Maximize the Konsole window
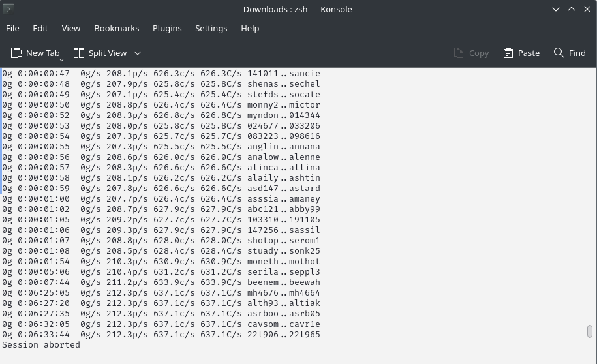Screen dimensions: 597x364 572,9
